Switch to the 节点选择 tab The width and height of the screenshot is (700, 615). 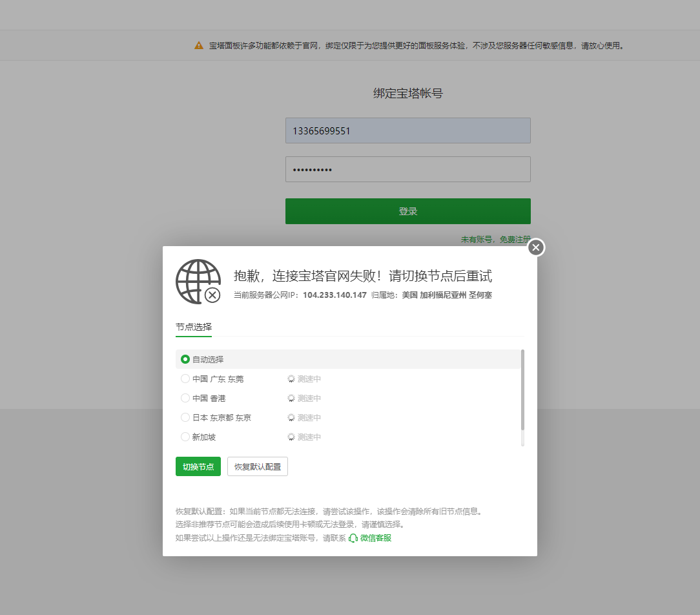194,327
